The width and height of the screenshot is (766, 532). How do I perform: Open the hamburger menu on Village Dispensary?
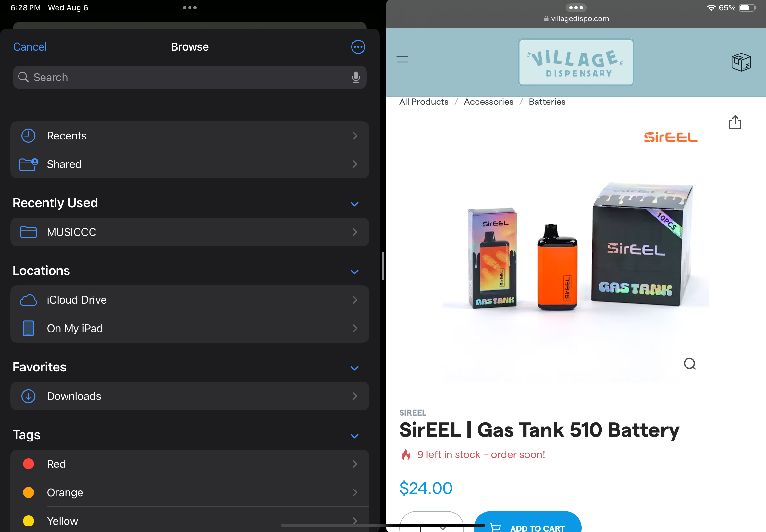[402, 62]
